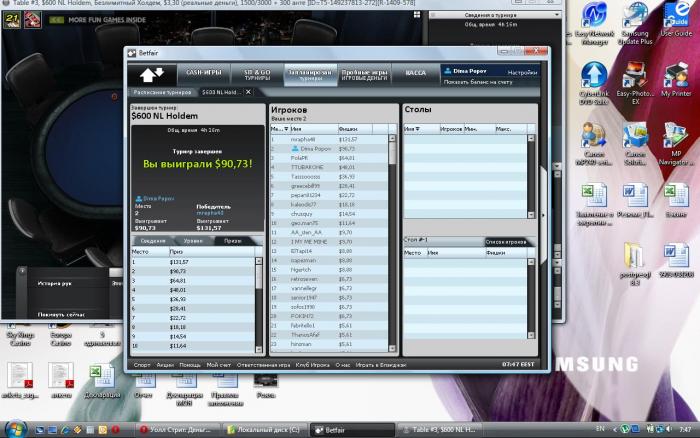This screenshot has width=700, height=438.
Task: Open the О нас footer link
Action: click(x=342, y=365)
